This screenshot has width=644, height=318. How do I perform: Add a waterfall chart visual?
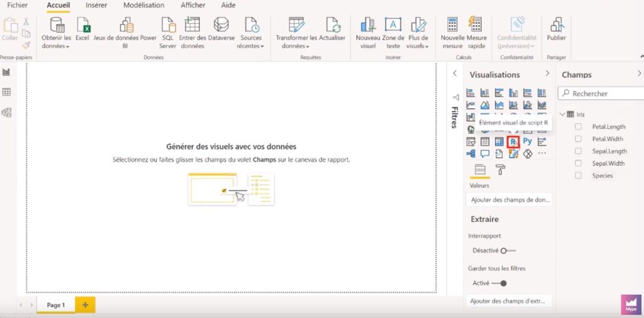[x=470, y=118]
